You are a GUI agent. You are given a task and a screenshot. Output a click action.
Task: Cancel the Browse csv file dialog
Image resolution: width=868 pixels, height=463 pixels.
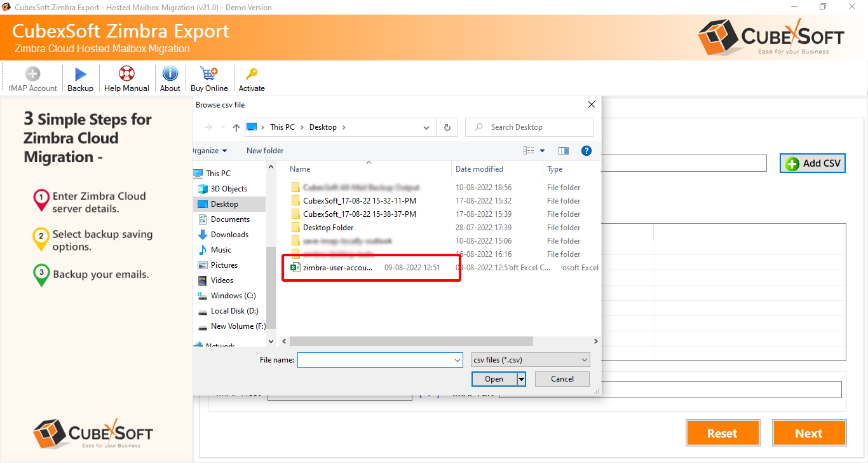[x=562, y=379]
